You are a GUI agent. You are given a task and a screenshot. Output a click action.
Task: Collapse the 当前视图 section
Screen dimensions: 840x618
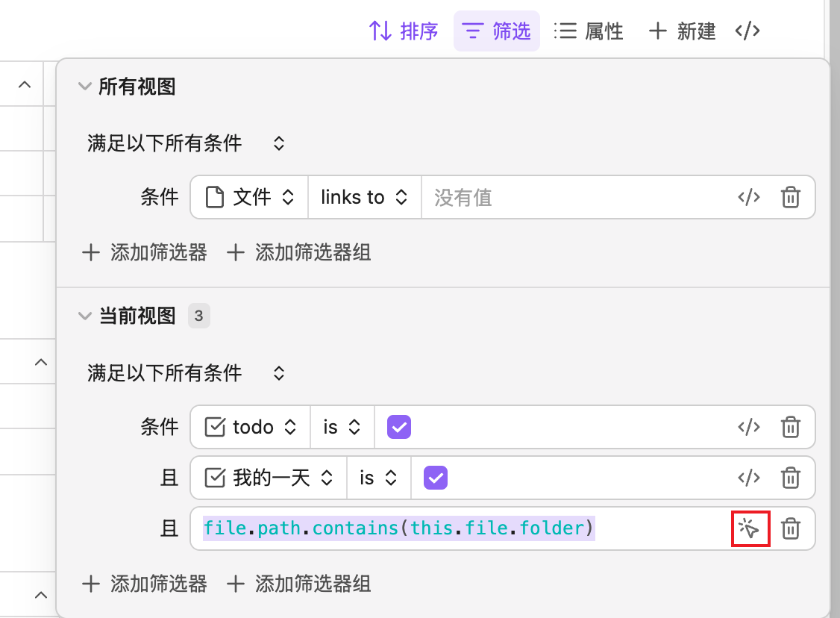pyautogui.click(x=84, y=316)
